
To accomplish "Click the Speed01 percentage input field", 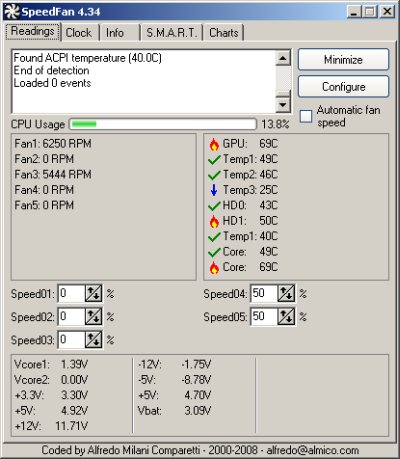I will pos(72,294).
